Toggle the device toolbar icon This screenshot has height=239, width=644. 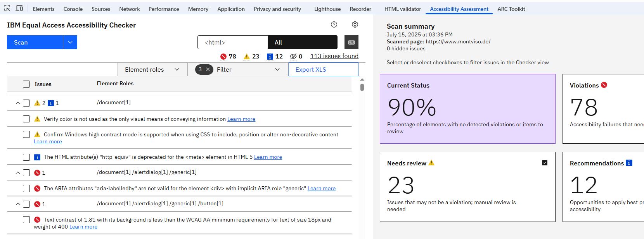tap(19, 8)
